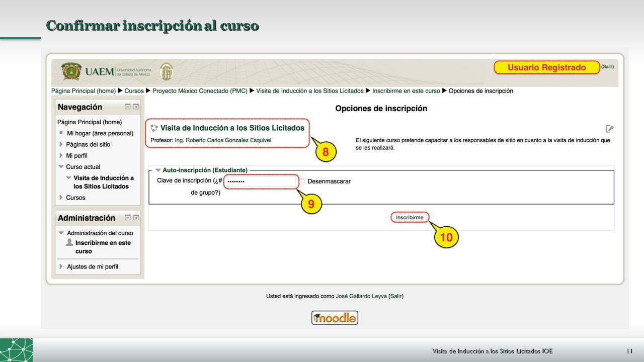The height and width of the screenshot is (362, 644).
Task: Enable the Desenmascarar checkbox
Action: (302, 182)
